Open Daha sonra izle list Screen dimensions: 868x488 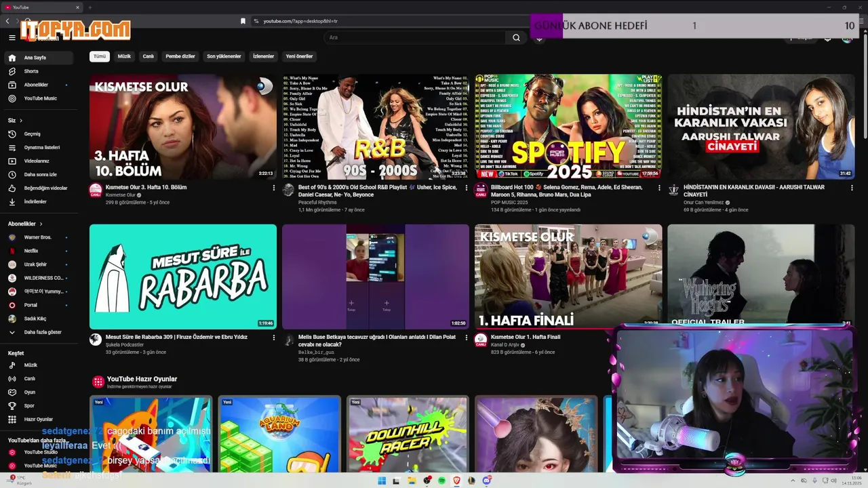38,174
